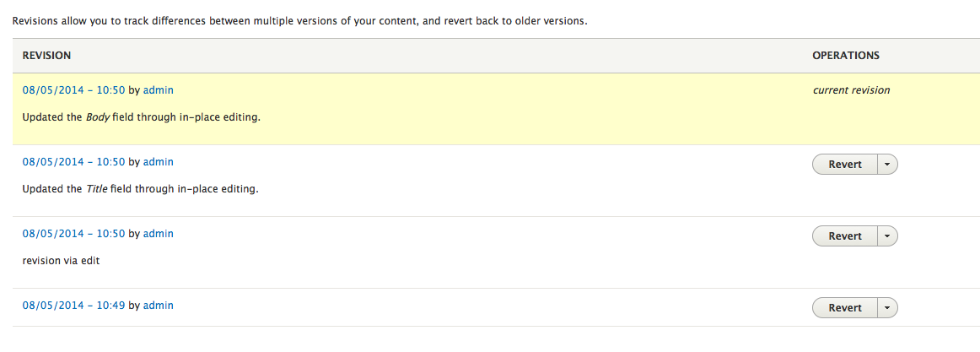The image size is (980, 352).
Task: Click the 'revision via edit' log message text
Action: [61, 261]
